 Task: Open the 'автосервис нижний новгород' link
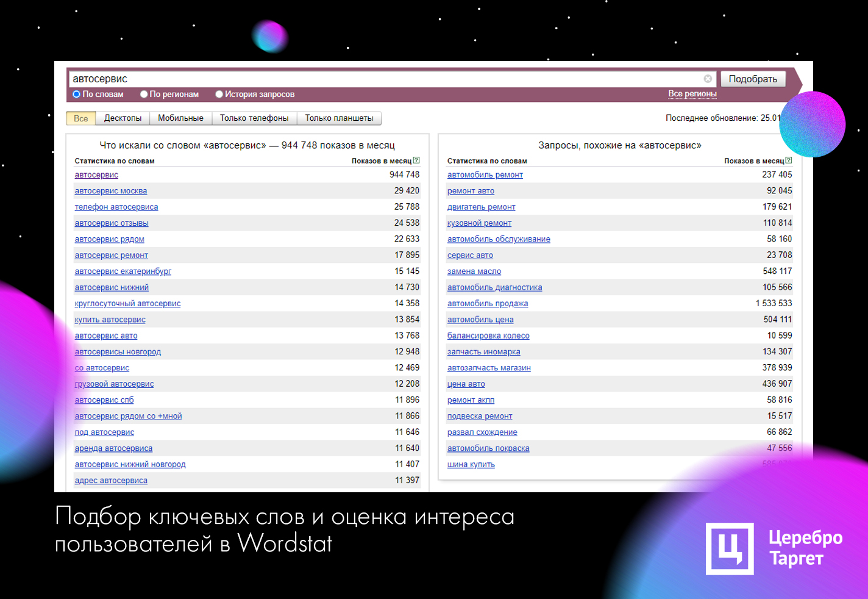[x=130, y=465]
